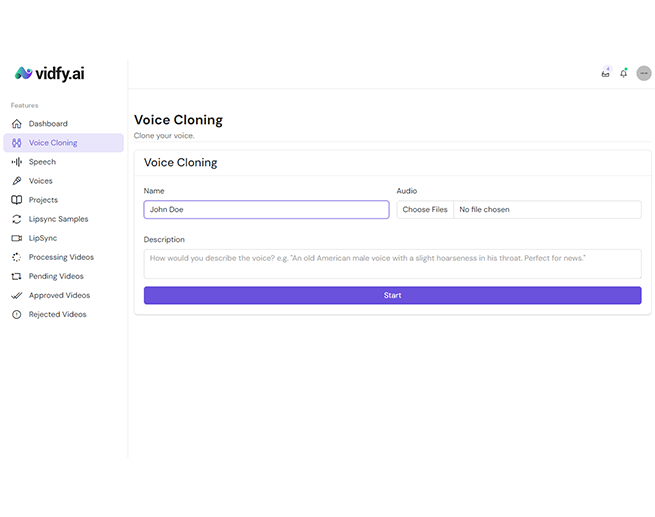Viewport: 655px width, 517px height.
Task: Open the inbox icon in header
Action: click(605, 73)
